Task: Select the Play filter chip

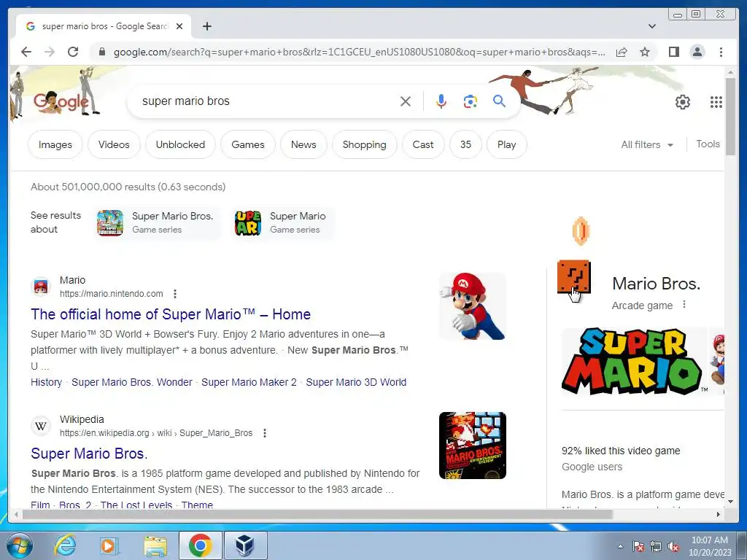Action: click(x=506, y=144)
